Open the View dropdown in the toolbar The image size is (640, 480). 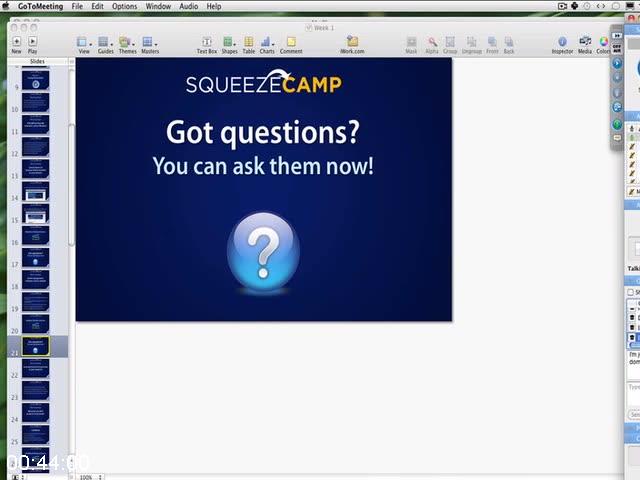coord(84,45)
